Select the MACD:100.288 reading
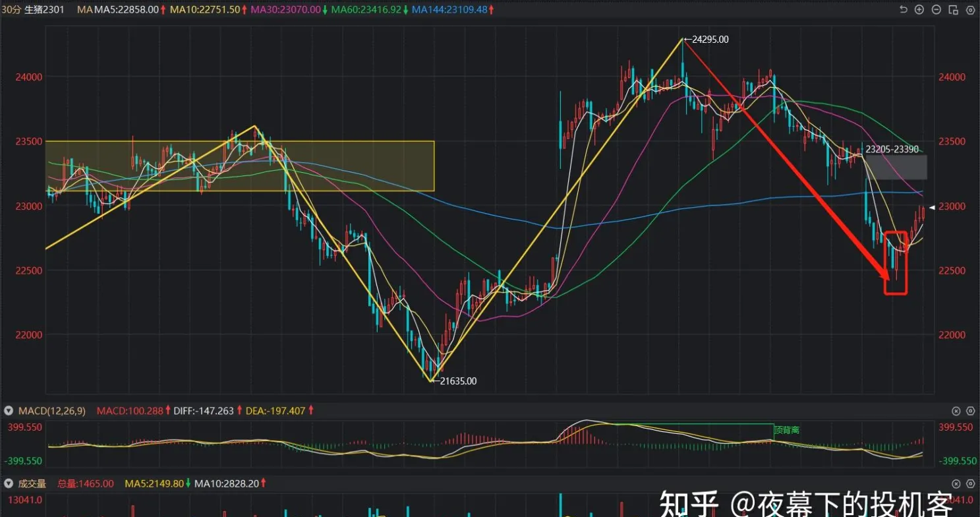The height and width of the screenshot is (517, 980). (129, 411)
